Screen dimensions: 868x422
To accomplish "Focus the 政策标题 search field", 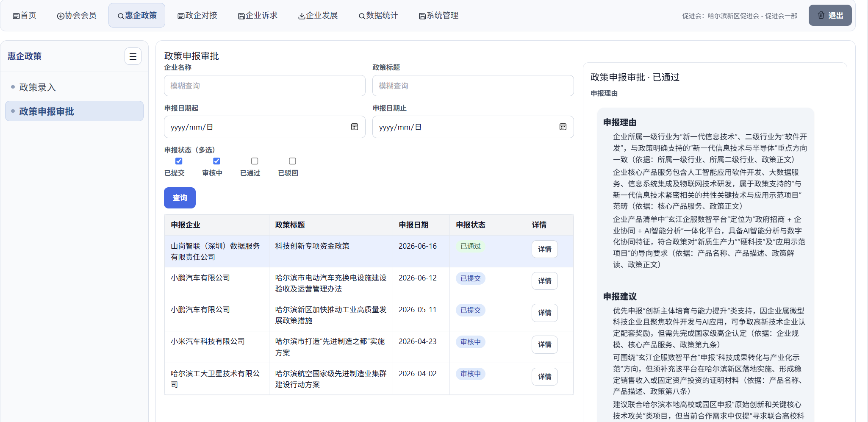I will tap(473, 86).
